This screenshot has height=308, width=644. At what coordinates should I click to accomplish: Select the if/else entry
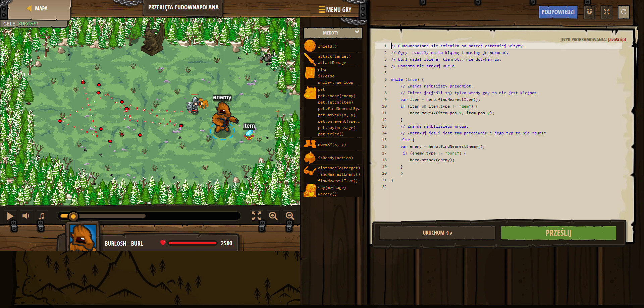[x=326, y=76]
